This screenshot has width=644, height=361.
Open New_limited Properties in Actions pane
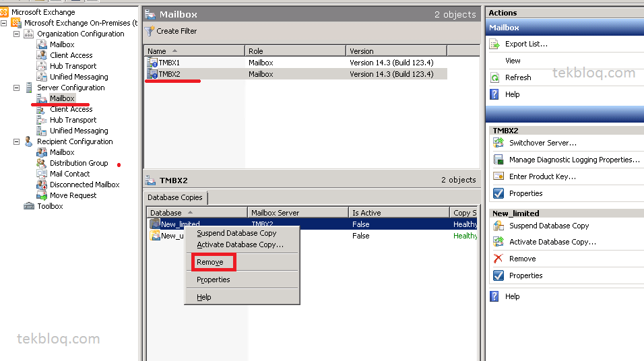(x=525, y=275)
